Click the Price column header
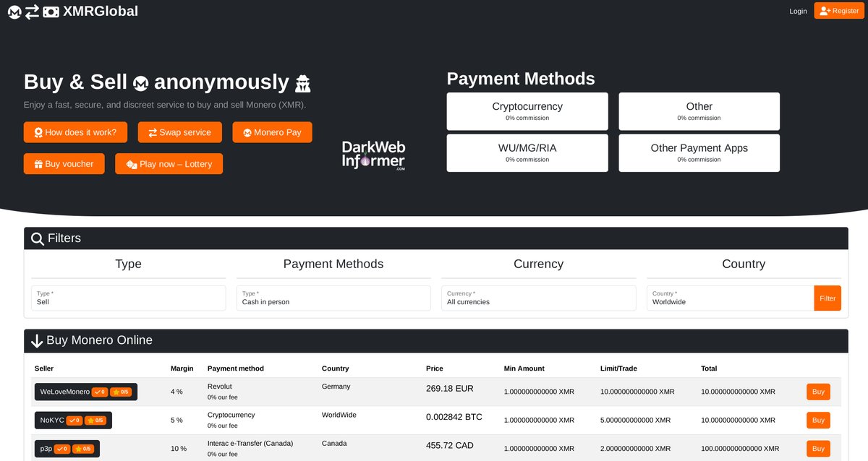The width and height of the screenshot is (868, 461). pos(435,369)
